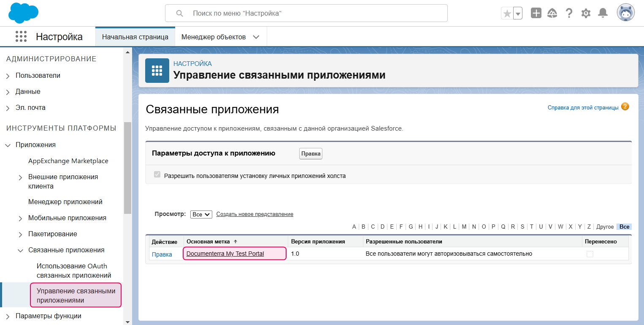Open the App Launcher waffle icon
This screenshot has width=644, height=325.
point(20,36)
